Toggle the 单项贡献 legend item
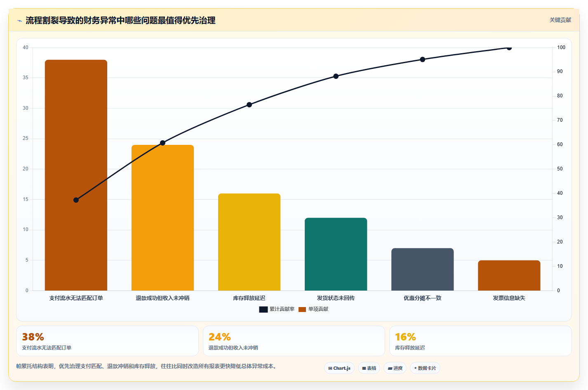This screenshot has width=588, height=390. coord(313,309)
